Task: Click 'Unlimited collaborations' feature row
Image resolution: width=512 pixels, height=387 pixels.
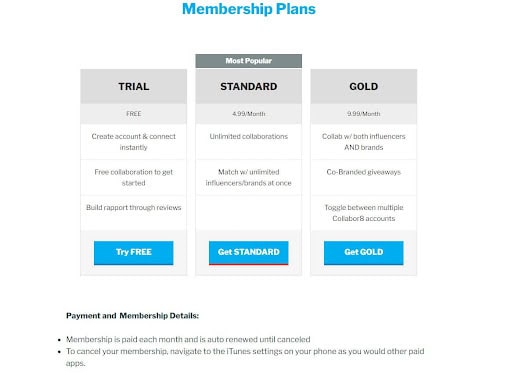Action: pos(249,142)
